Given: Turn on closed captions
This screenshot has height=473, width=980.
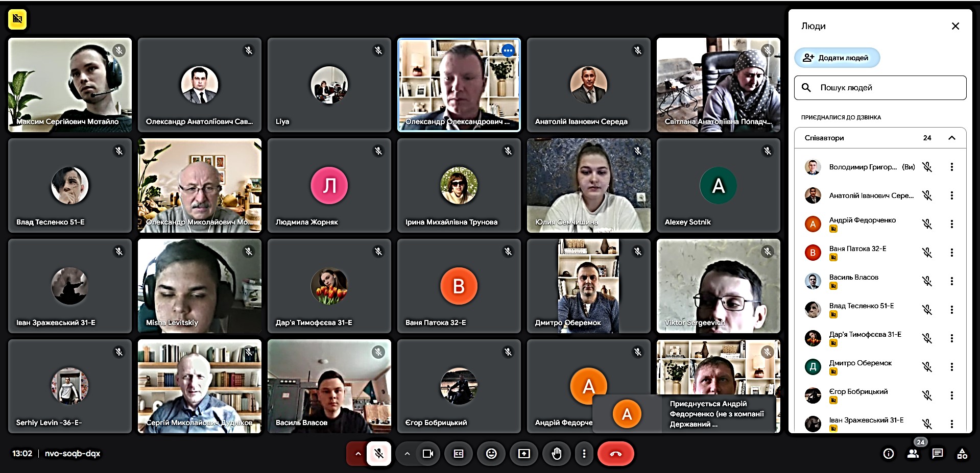Looking at the screenshot, I should [x=459, y=454].
